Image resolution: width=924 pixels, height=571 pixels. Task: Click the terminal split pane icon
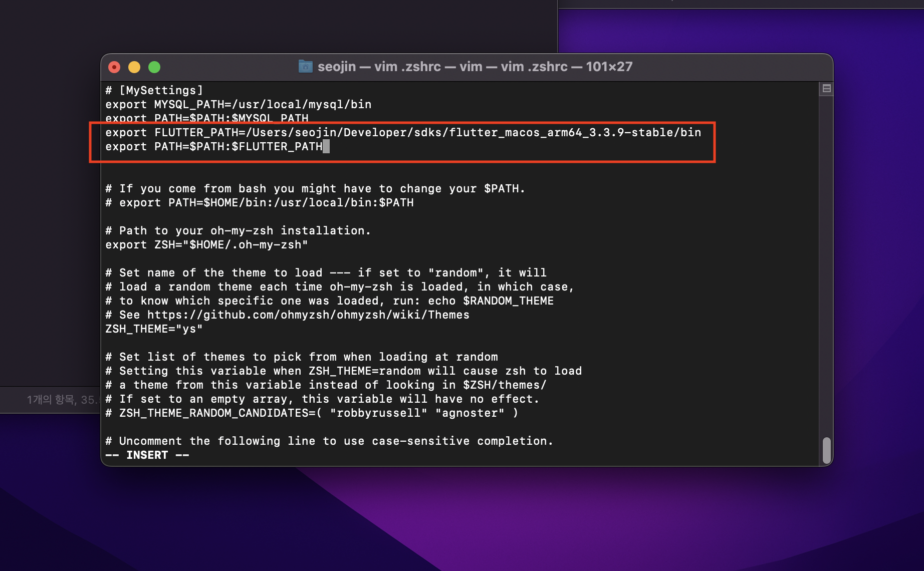coord(826,89)
